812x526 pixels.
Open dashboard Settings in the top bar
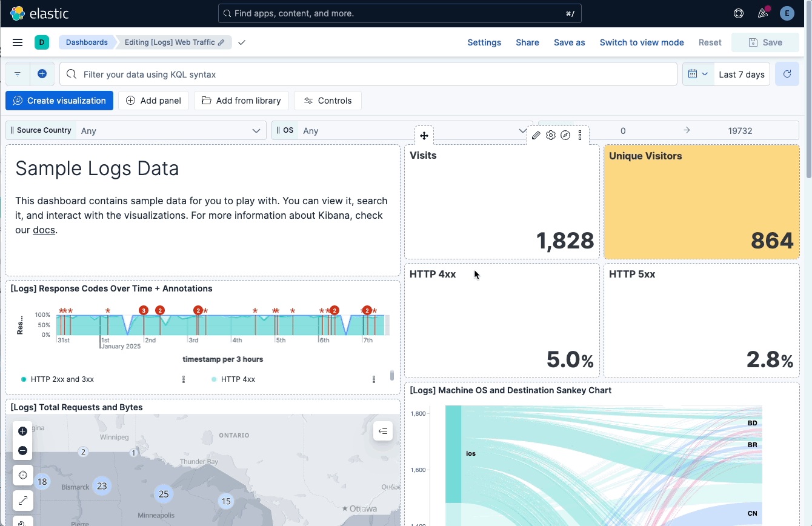pos(484,42)
